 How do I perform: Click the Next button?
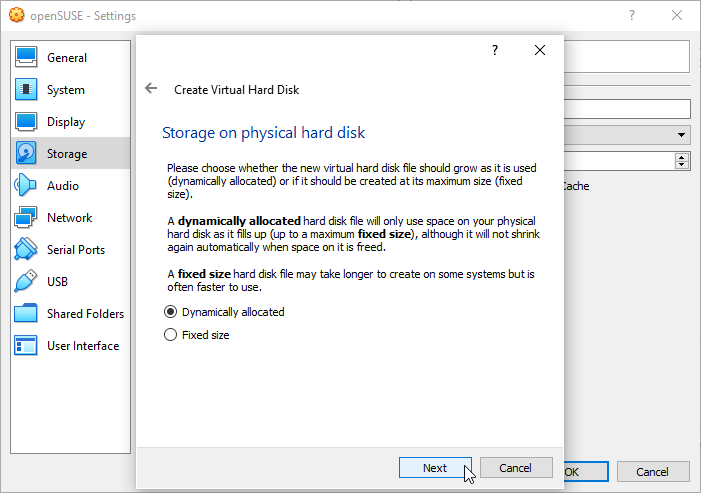tap(435, 468)
